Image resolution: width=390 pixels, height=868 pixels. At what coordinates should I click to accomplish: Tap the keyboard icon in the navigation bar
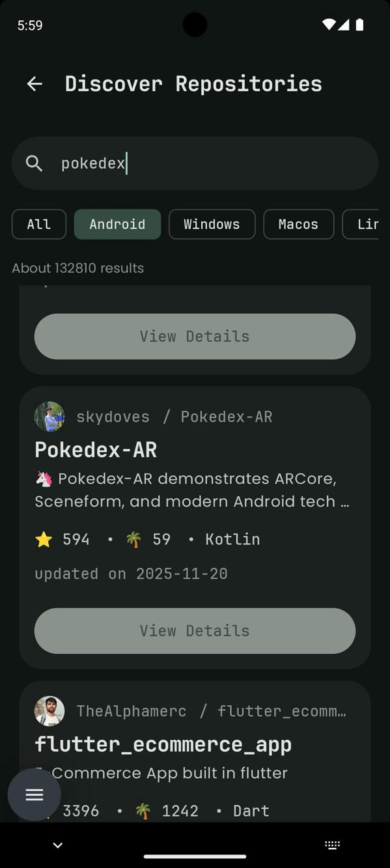pos(333,845)
